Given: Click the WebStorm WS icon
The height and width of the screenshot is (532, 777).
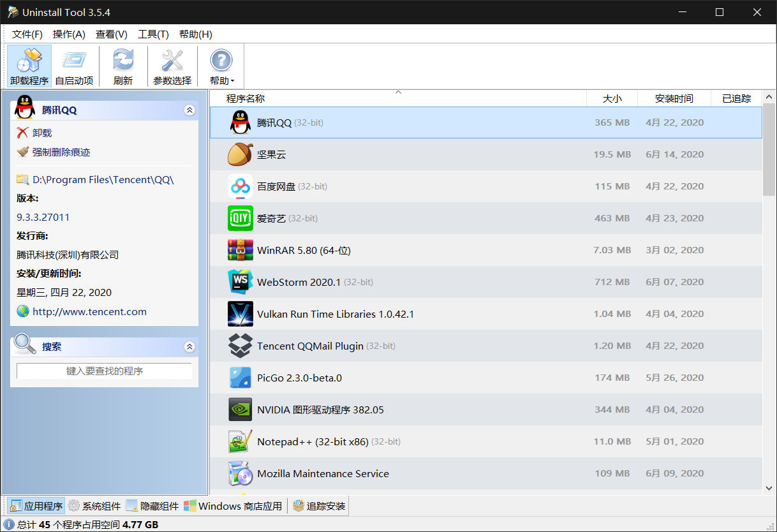Looking at the screenshot, I should 241,282.
